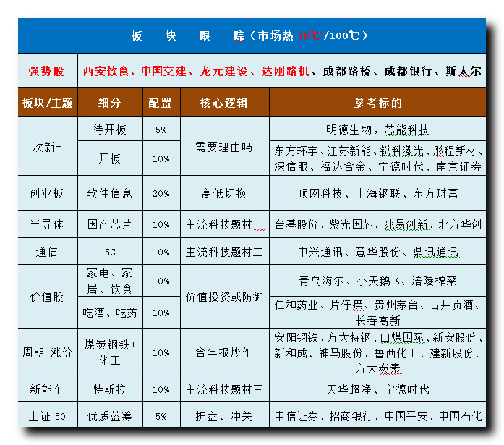504x445 pixels.
Task: Click the 主流科技题材二 cell
Action: tap(224, 253)
